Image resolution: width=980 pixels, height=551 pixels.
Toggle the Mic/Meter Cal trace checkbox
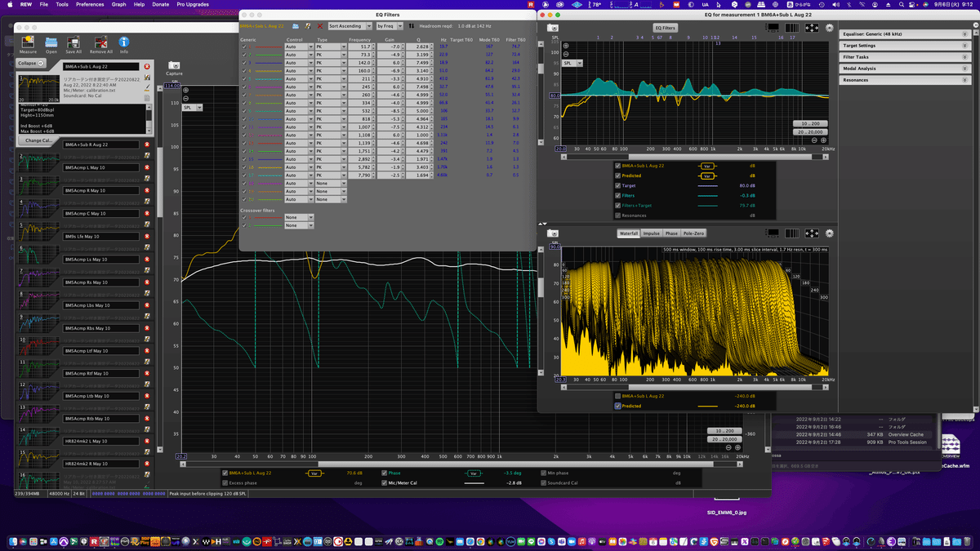[x=384, y=482]
